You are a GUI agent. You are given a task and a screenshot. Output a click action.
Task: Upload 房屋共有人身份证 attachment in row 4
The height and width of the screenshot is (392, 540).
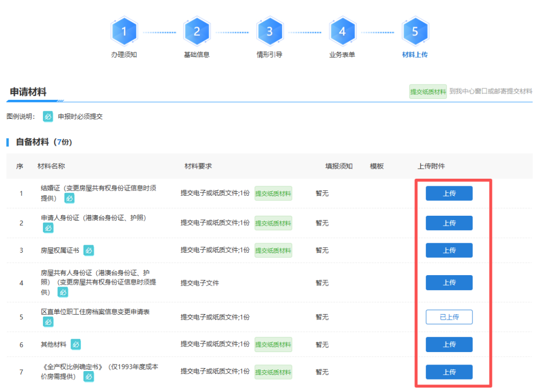(x=449, y=283)
